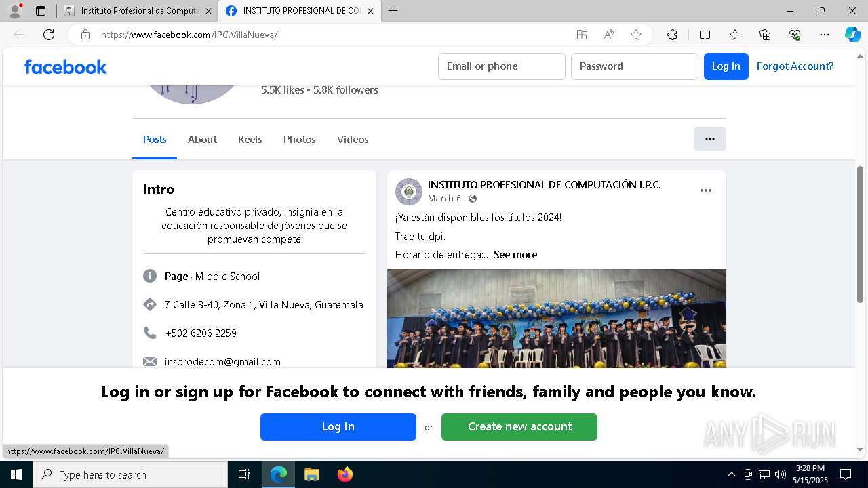This screenshot has width=868, height=488.
Task: Open the app available icon in address bar
Action: (x=581, y=35)
